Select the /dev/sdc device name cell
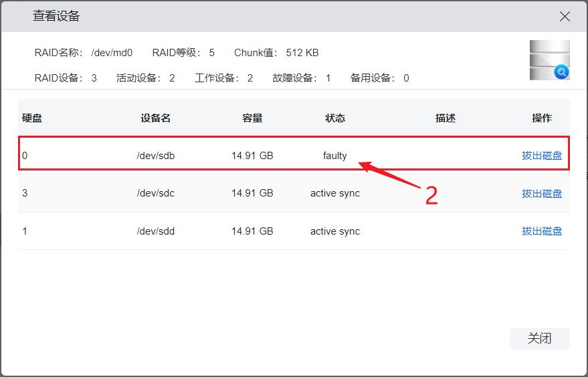Image resolution: width=588 pixels, height=377 pixels. click(156, 194)
